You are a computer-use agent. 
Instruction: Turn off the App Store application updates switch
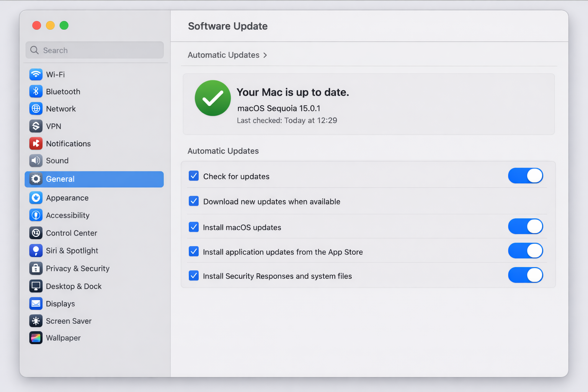click(526, 251)
